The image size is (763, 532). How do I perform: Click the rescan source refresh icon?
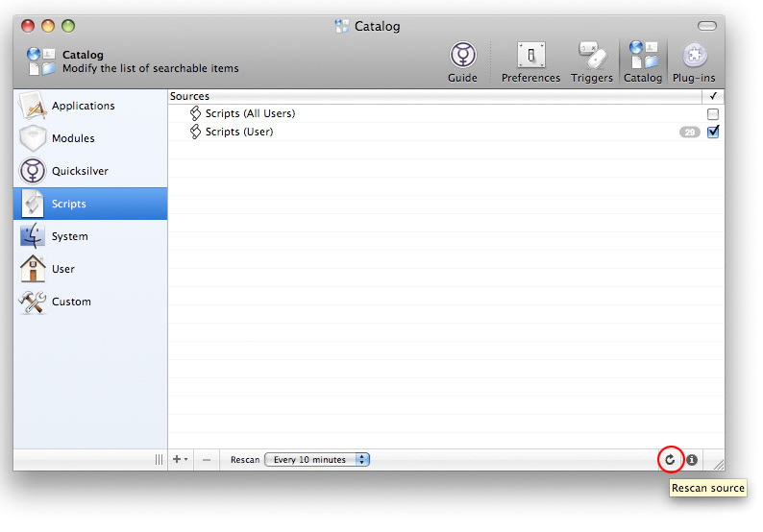[x=670, y=460]
